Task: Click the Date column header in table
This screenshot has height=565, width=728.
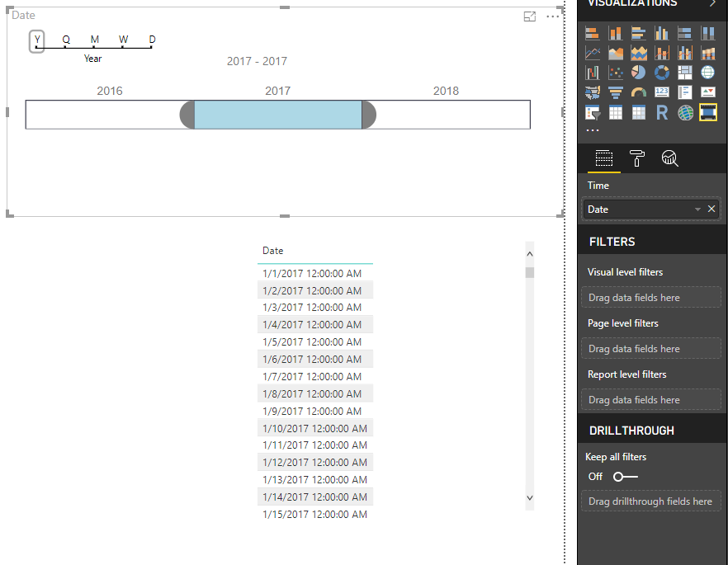Action: tap(272, 251)
